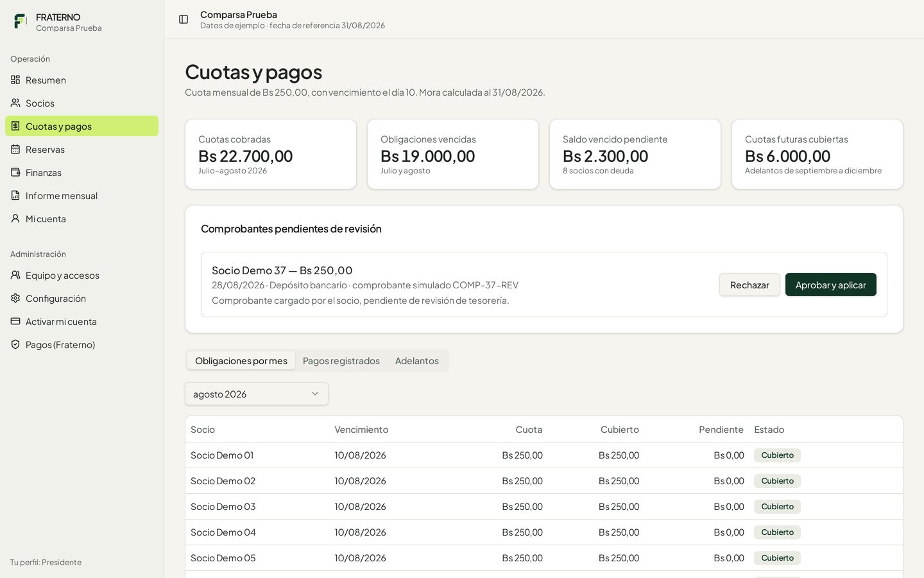Image resolution: width=924 pixels, height=578 pixels.
Task: Click the Equipo y accesos users icon
Action: [x=15, y=275]
